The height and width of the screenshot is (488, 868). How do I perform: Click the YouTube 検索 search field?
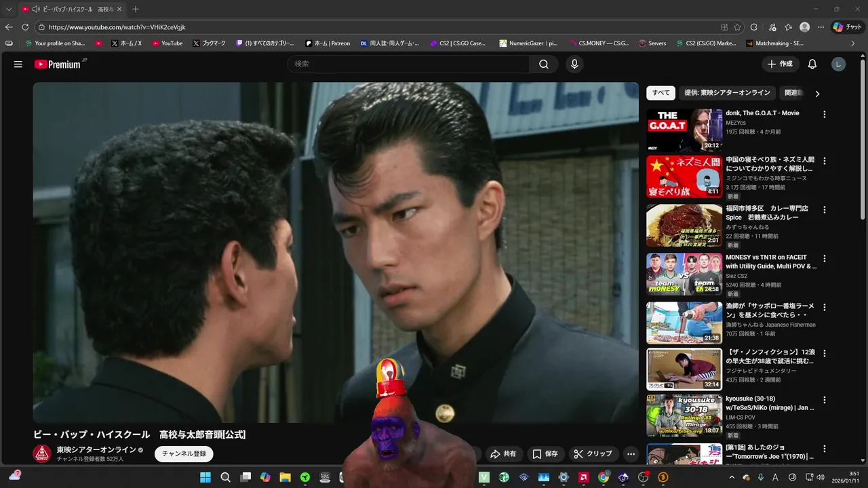(x=408, y=64)
